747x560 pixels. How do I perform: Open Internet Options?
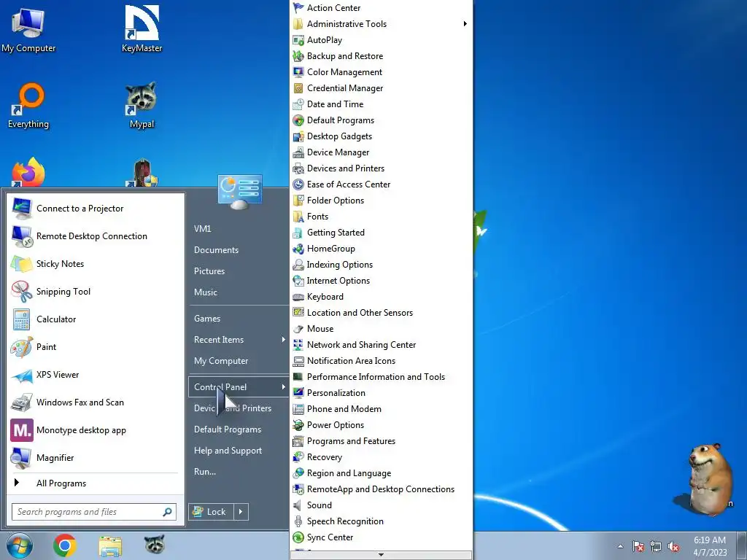(x=381, y=281)
